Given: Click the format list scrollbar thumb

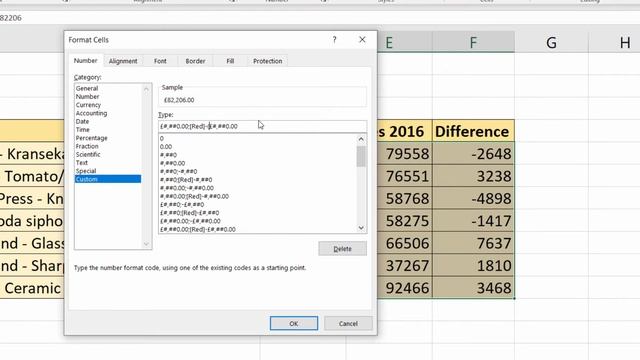Looking at the screenshot, I should click(361, 156).
